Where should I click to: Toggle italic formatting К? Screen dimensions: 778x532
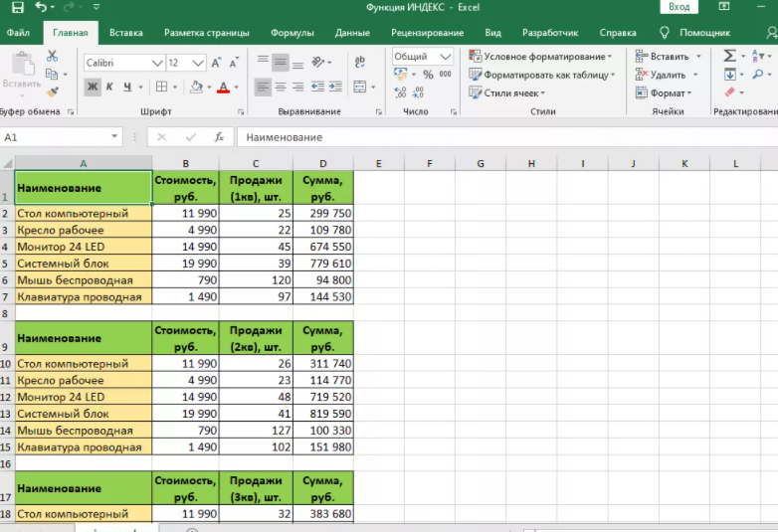click(x=109, y=87)
